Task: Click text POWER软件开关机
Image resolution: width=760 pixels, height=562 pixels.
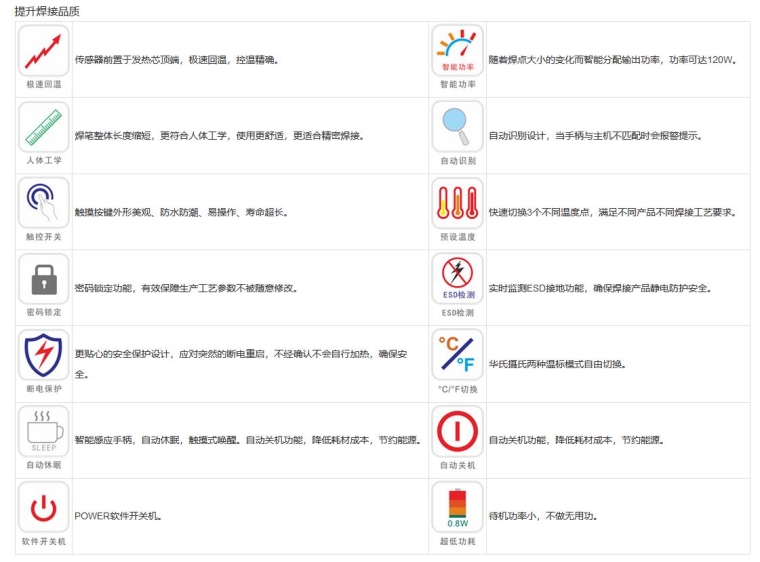Action: [x=118, y=516]
